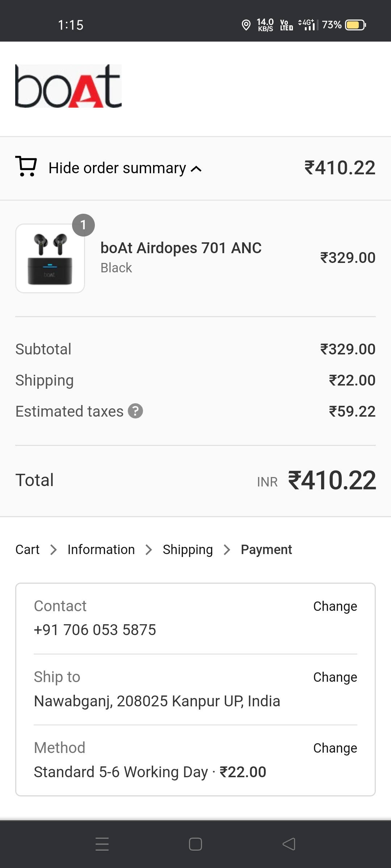Viewport: 391px width, 868px height.
Task: Tap the order total ₹410.22 in header
Action: pos(340,168)
